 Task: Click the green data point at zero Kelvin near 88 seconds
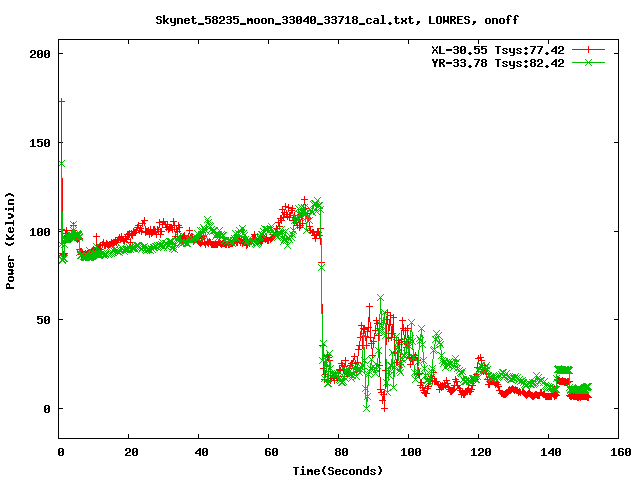(x=367, y=408)
